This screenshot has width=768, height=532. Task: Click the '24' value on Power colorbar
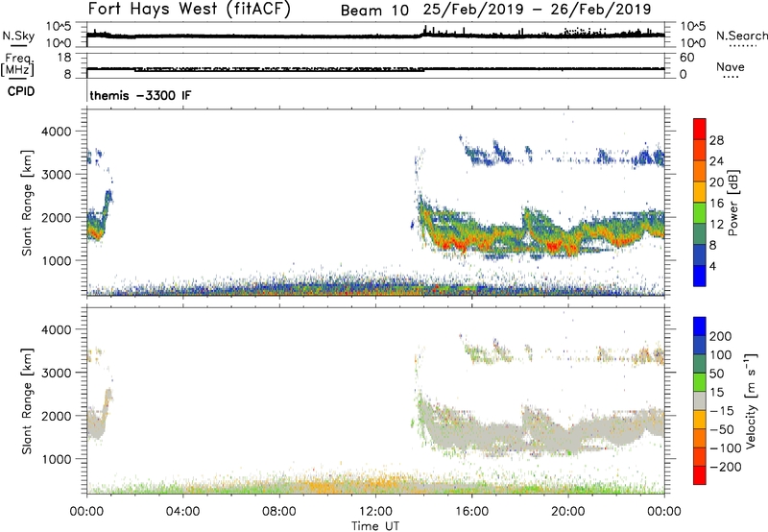(716, 161)
